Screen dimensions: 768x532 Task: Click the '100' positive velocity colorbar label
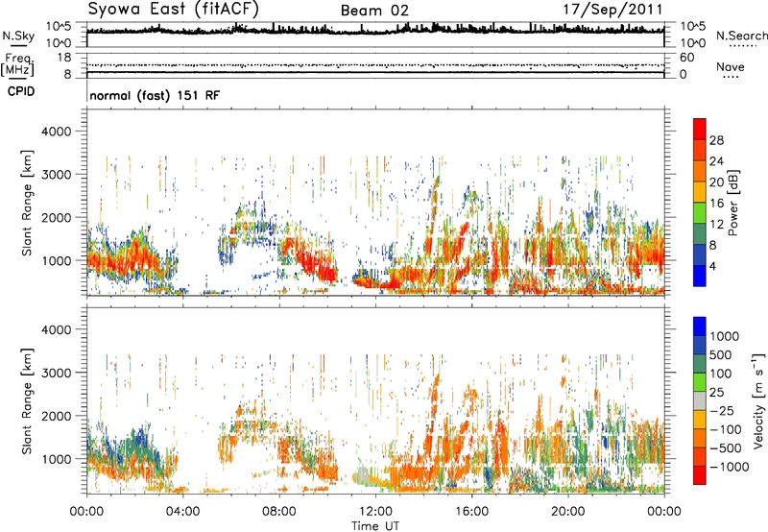pyautogui.click(x=720, y=374)
